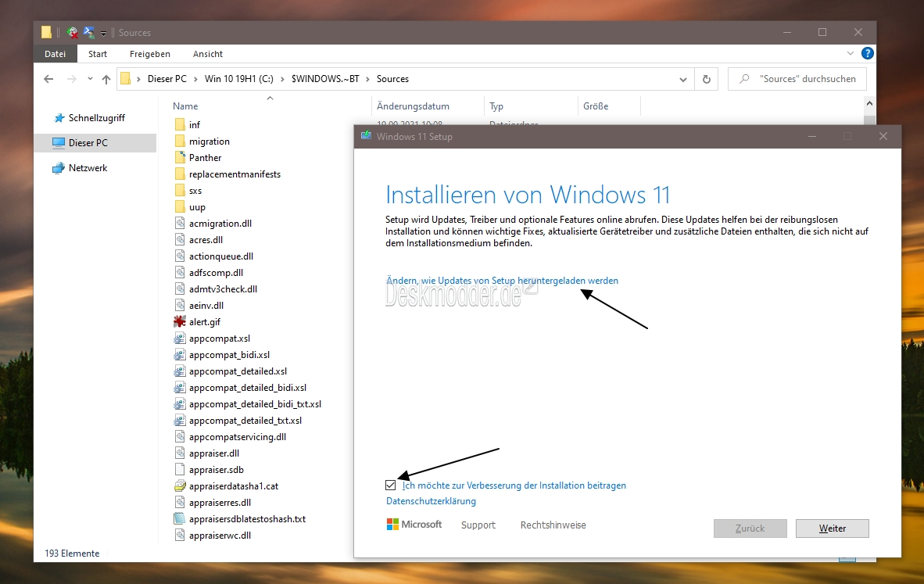Select the inf folder icon
This screenshot has width=924, height=584.
[x=180, y=124]
